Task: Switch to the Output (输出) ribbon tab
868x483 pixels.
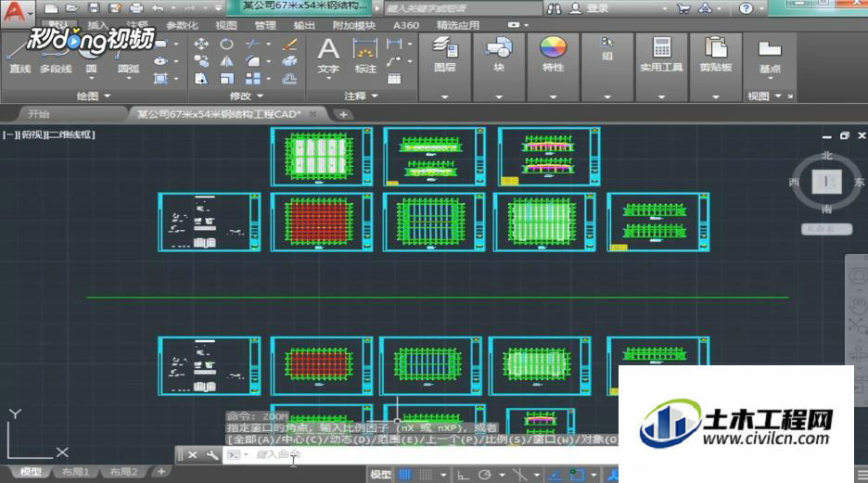Action: click(x=304, y=25)
